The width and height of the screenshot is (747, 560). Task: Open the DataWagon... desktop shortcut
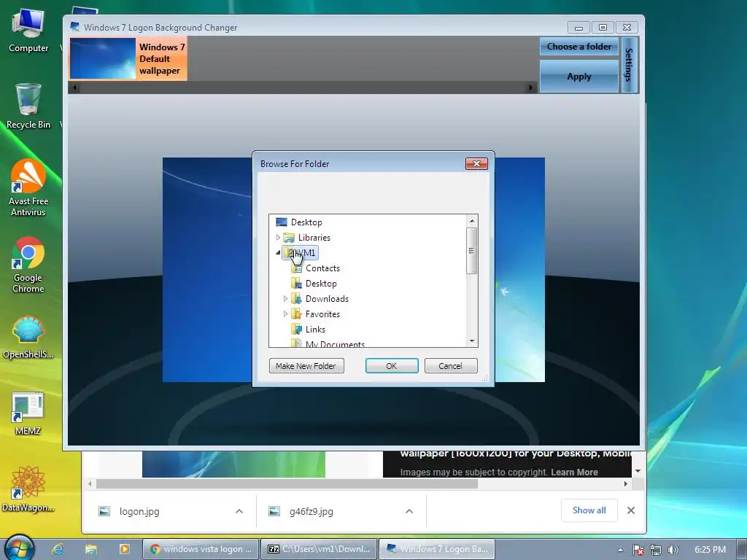[x=28, y=489]
